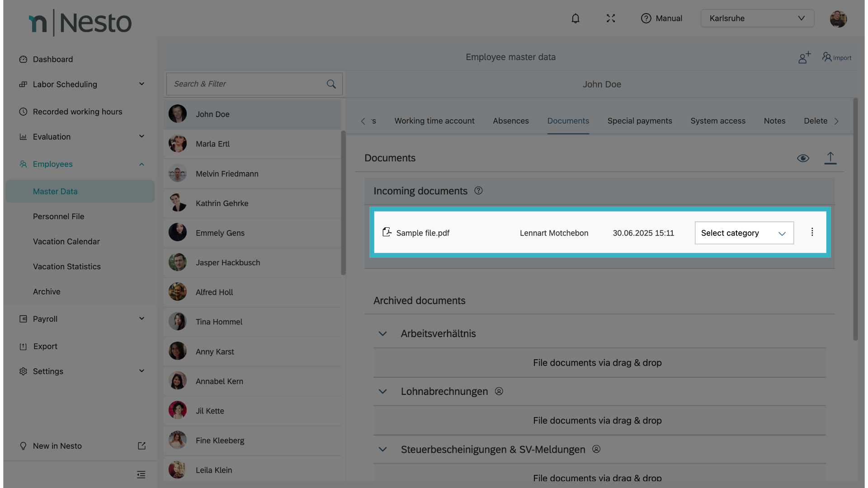The image size is (868, 488).
Task: Collapse the Lohnabrechnungen section
Action: [x=382, y=392]
